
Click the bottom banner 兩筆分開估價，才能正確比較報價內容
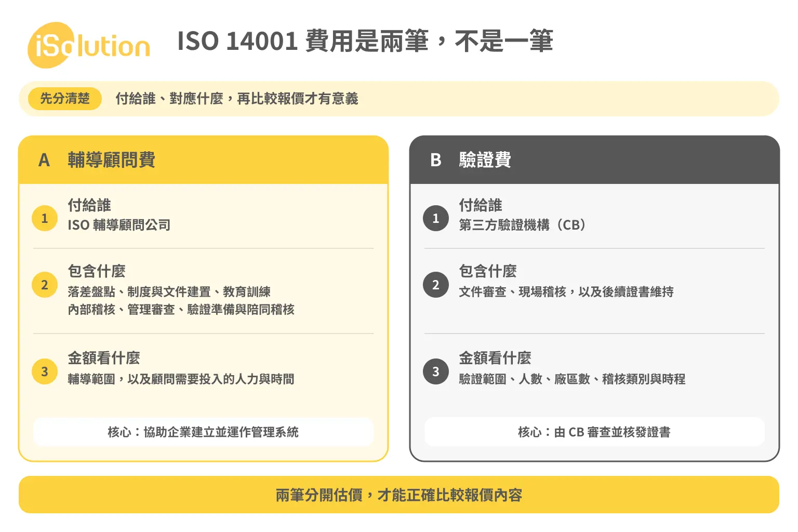point(399,495)
